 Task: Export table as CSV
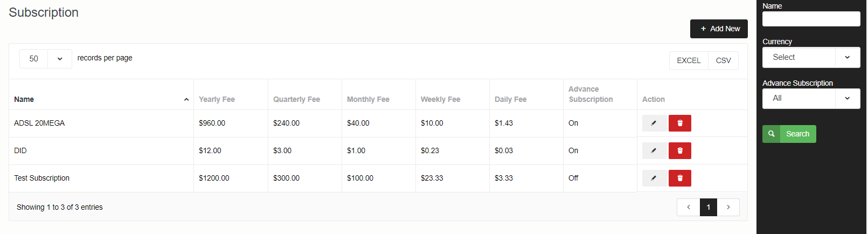pyautogui.click(x=723, y=60)
